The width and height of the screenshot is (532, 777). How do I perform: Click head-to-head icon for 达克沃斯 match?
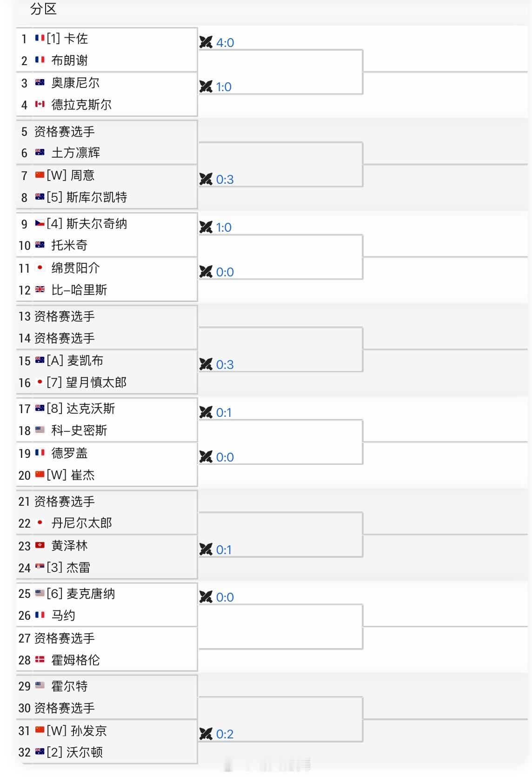point(206,412)
